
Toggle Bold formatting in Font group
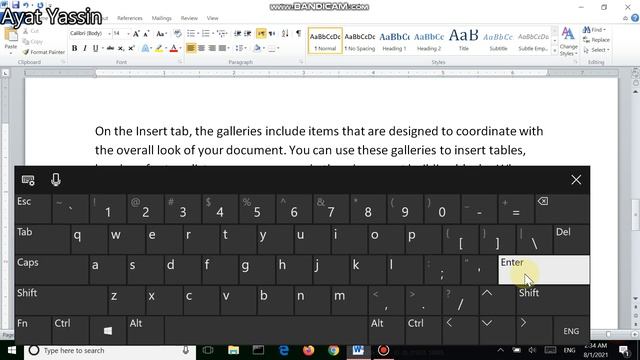coord(74,48)
